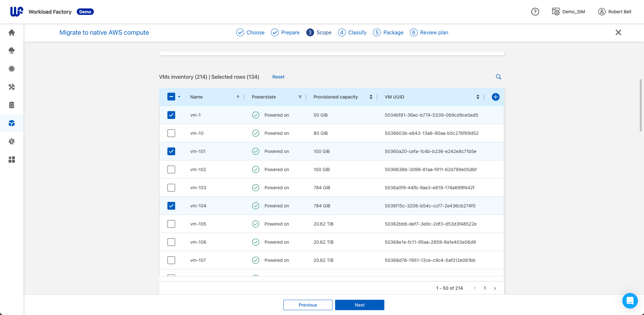Screen dimensions: 644x315
Task: Click the search magnifier above VM table
Action: coord(498,77)
